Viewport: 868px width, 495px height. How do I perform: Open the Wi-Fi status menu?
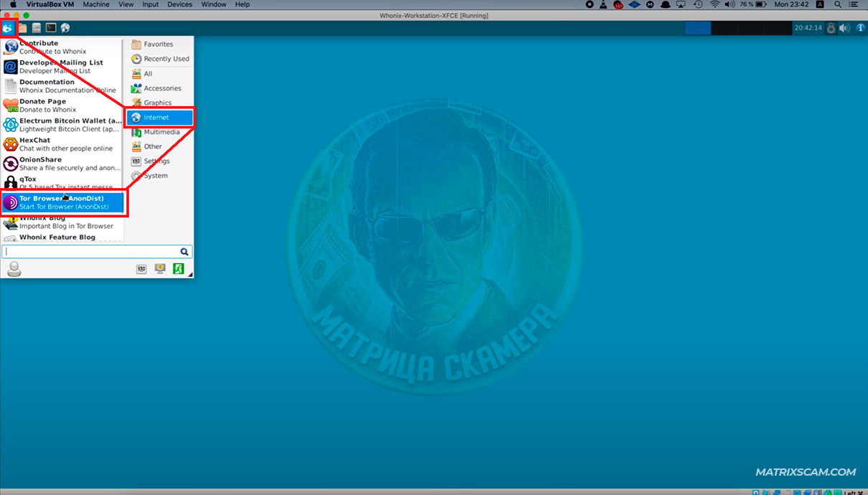(x=714, y=4)
